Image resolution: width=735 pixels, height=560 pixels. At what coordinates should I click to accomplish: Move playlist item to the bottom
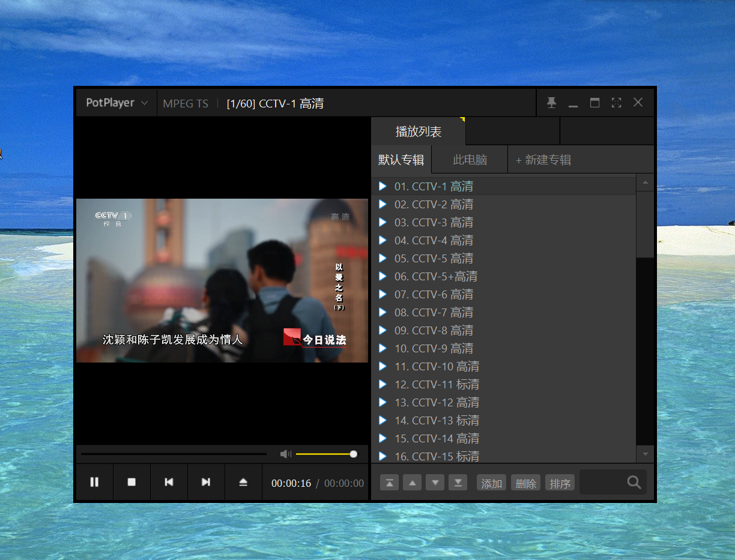click(458, 483)
